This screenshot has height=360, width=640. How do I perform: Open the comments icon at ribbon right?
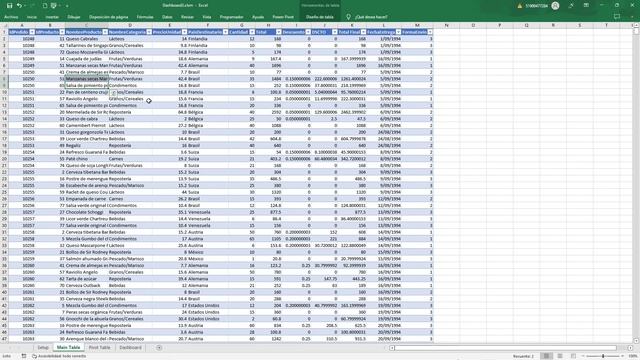tap(617, 17)
